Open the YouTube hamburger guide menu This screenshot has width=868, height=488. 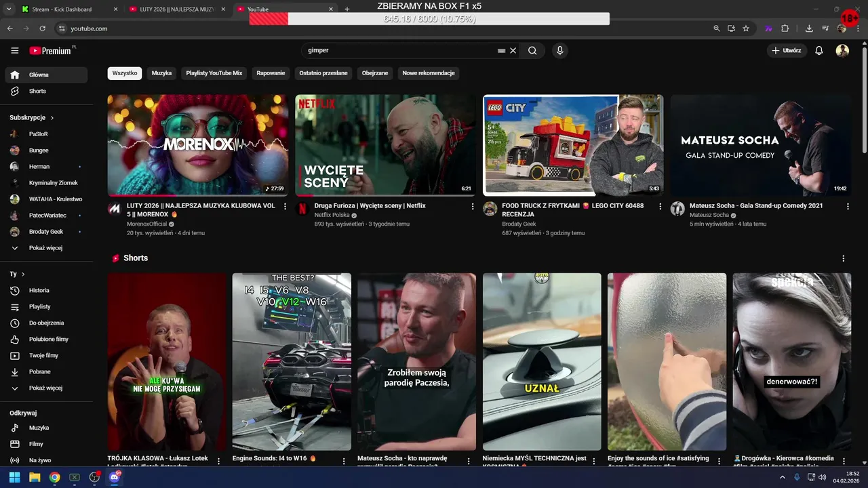tap(15, 51)
